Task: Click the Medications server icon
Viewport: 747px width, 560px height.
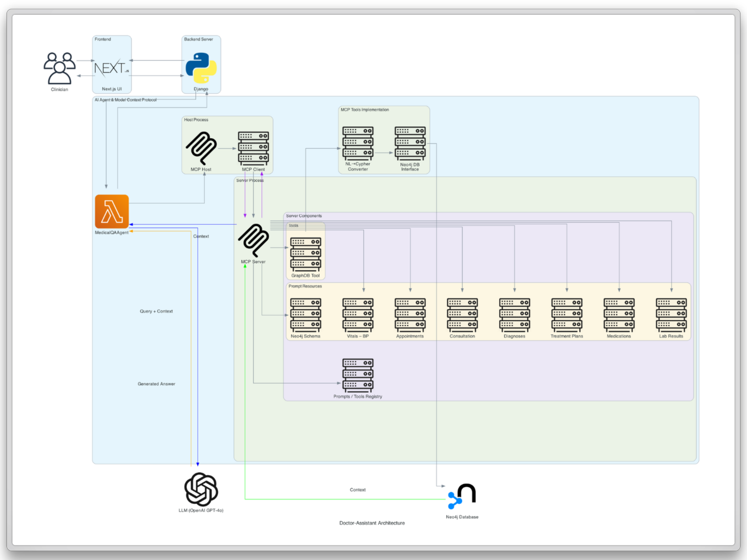Action: (619, 315)
